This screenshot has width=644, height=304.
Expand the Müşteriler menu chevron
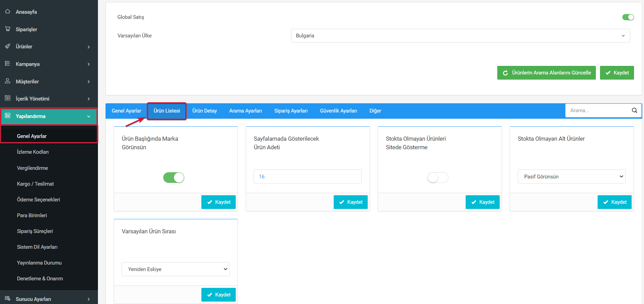pyautogui.click(x=89, y=82)
